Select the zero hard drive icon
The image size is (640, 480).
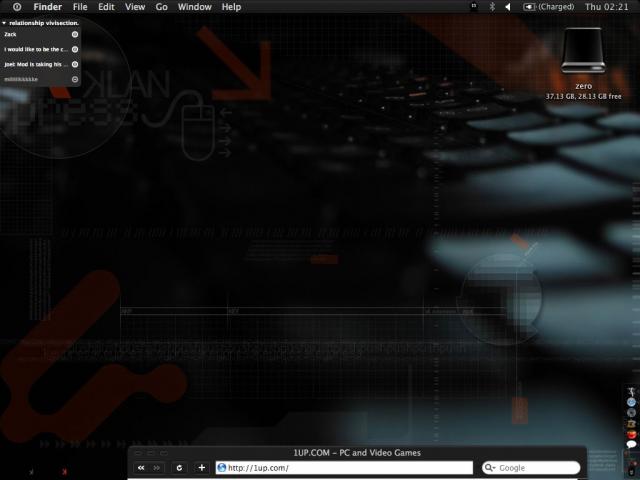click(583, 51)
